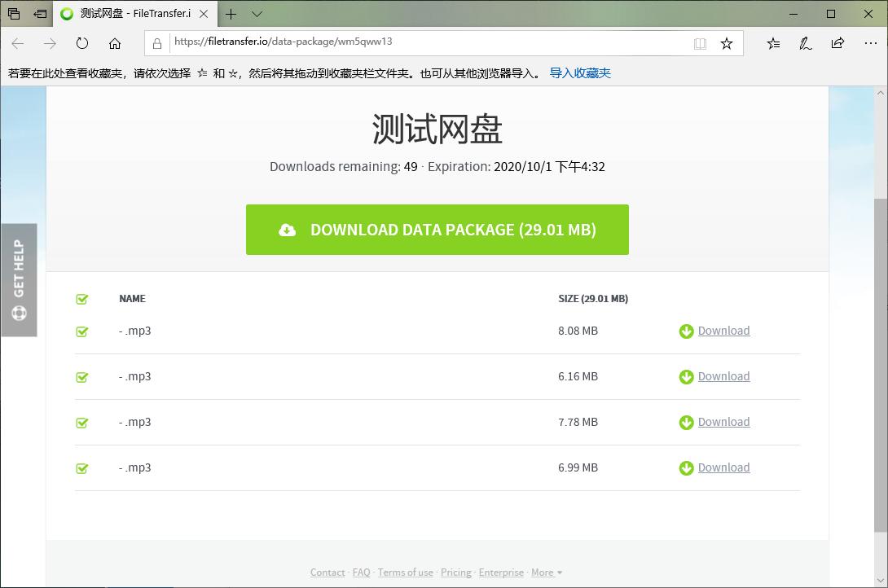Open the tab list chevron next to new tab

point(256,14)
